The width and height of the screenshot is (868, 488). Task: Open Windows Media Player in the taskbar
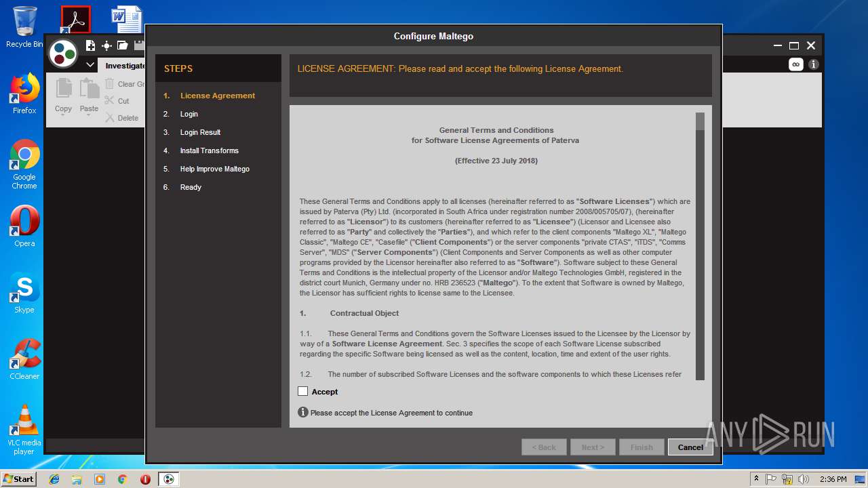pyautogui.click(x=100, y=479)
